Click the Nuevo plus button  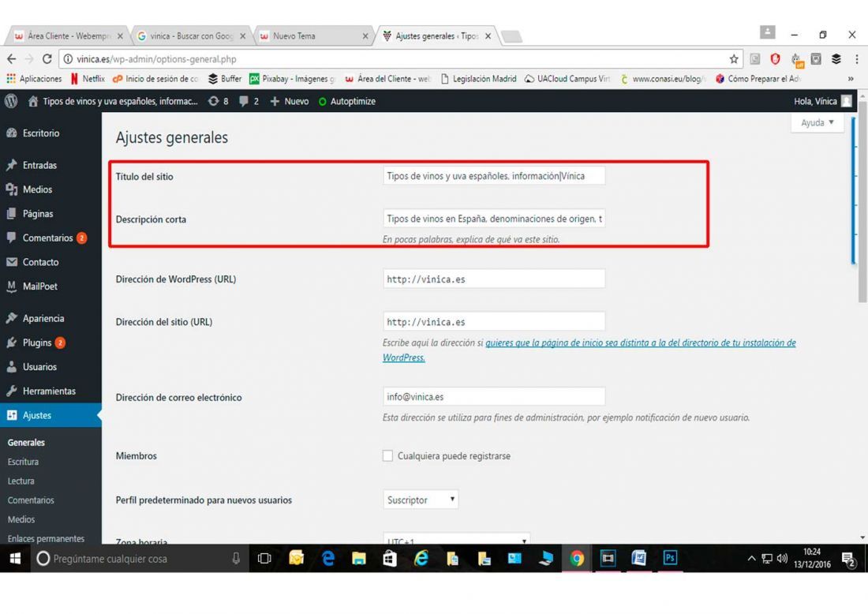click(289, 101)
